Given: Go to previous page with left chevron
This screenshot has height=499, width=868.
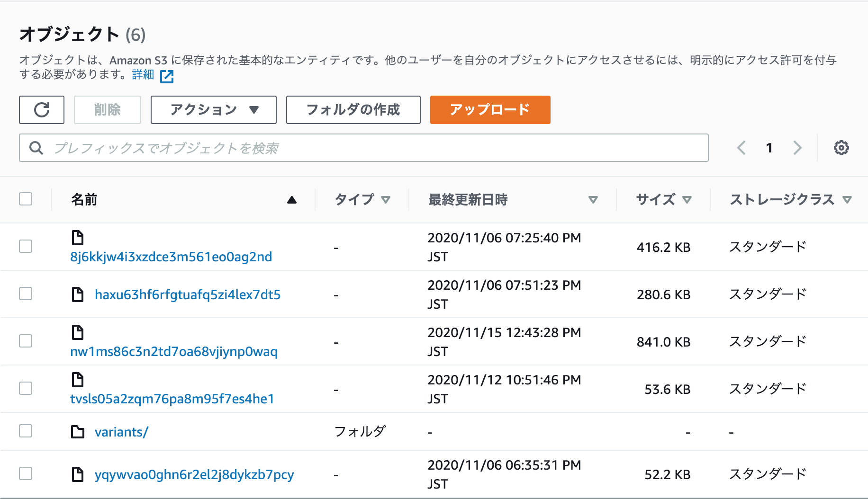Looking at the screenshot, I should click(x=741, y=148).
